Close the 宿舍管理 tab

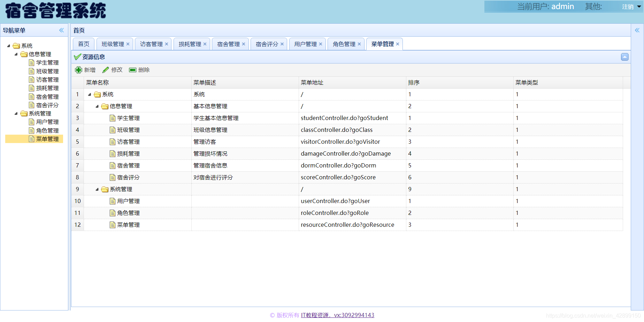(x=244, y=44)
